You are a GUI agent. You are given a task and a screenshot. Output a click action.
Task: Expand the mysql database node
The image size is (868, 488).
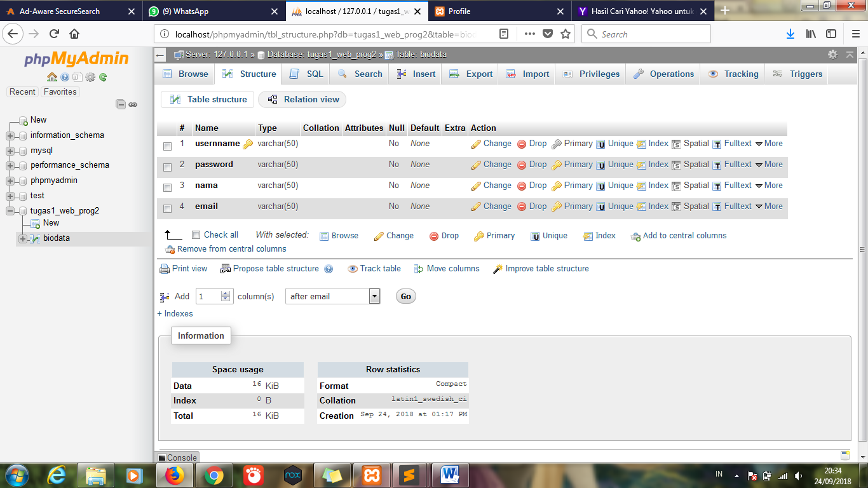click(x=10, y=151)
